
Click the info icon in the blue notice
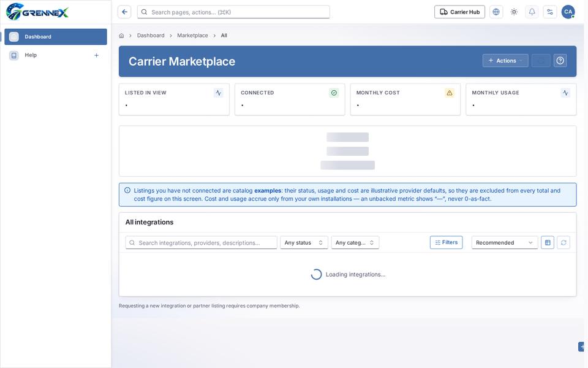(127, 190)
